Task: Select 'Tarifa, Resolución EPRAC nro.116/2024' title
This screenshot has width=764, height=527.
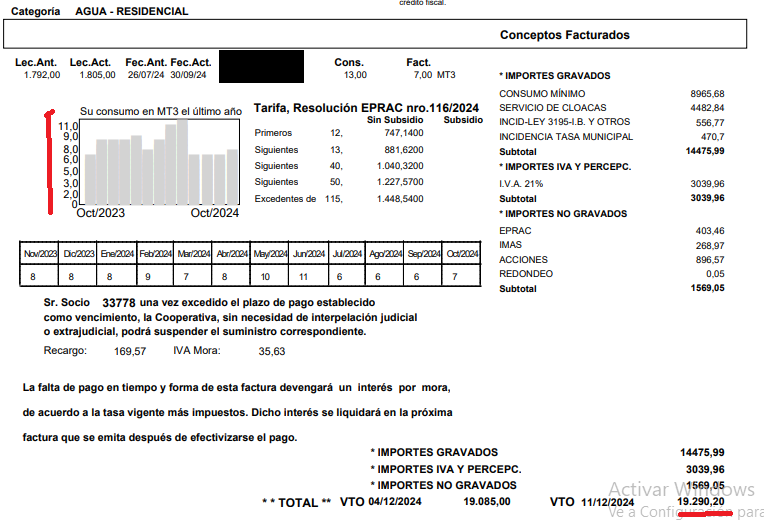Action: (366, 108)
